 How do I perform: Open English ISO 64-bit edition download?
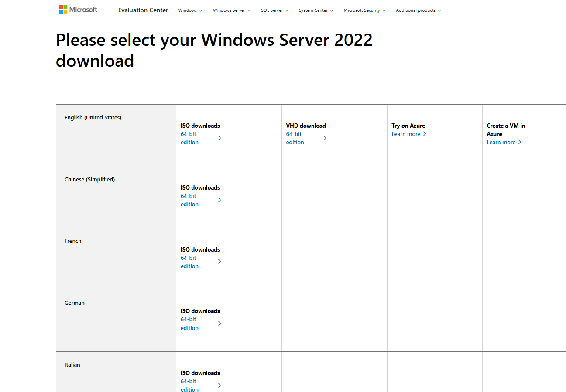coord(190,138)
